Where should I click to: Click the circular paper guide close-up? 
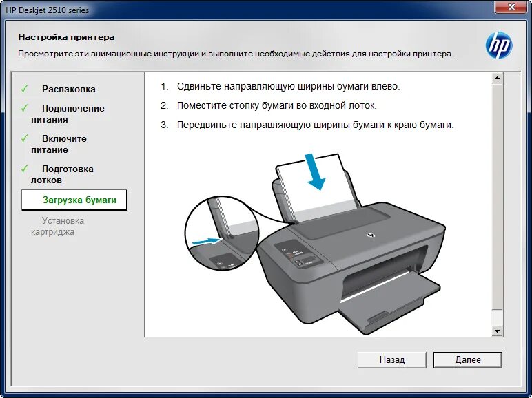222,233
